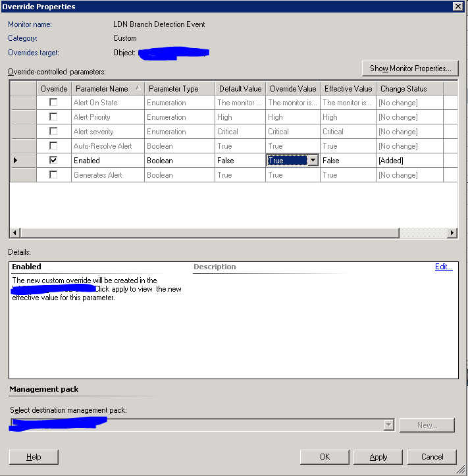
Task: Click the Apply button
Action: pos(378,457)
